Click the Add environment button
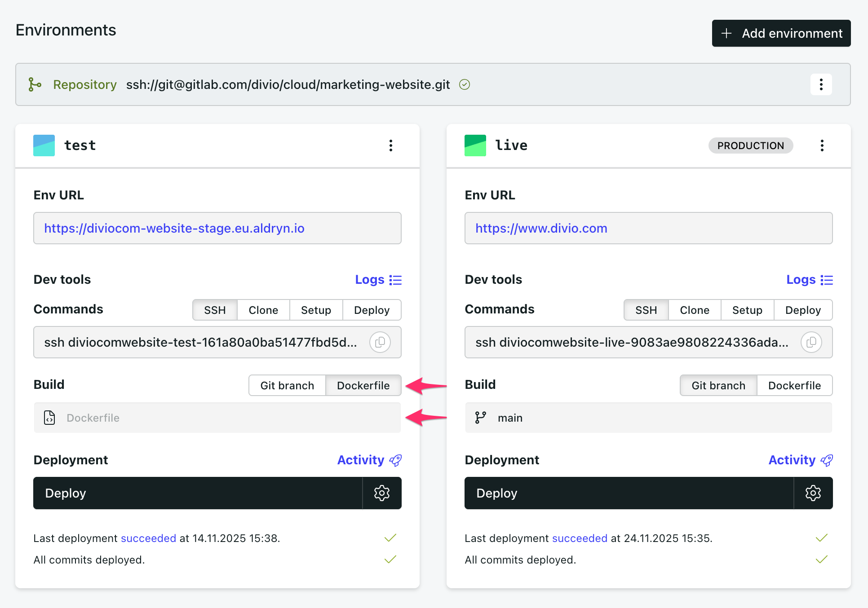868x608 pixels. pyautogui.click(x=781, y=33)
